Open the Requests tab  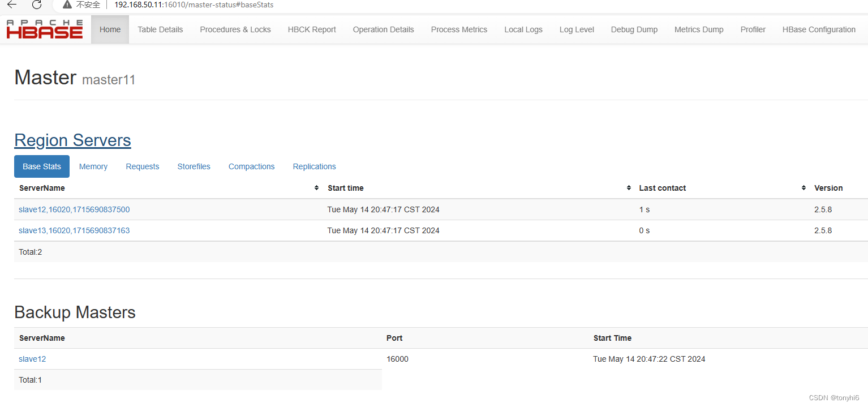pyautogui.click(x=142, y=166)
